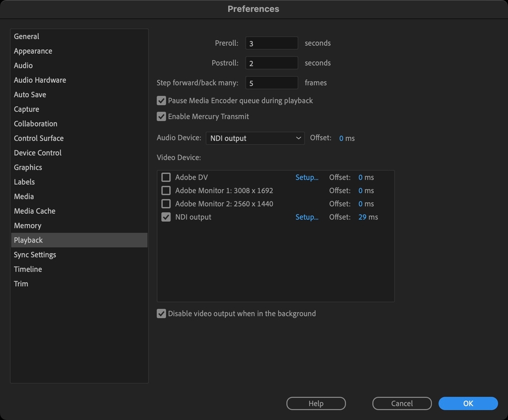This screenshot has height=420, width=508.
Task: Go to Auto Save preferences
Action: click(30, 95)
